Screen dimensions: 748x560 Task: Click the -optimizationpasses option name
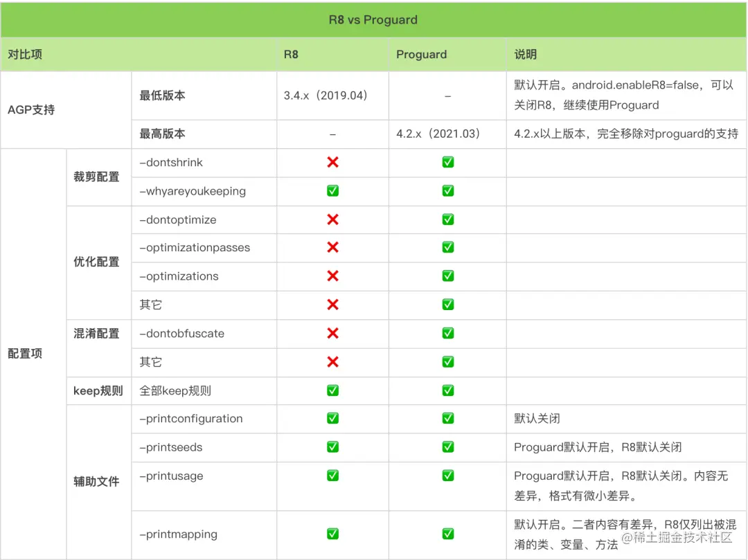click(x=194, y=247)
